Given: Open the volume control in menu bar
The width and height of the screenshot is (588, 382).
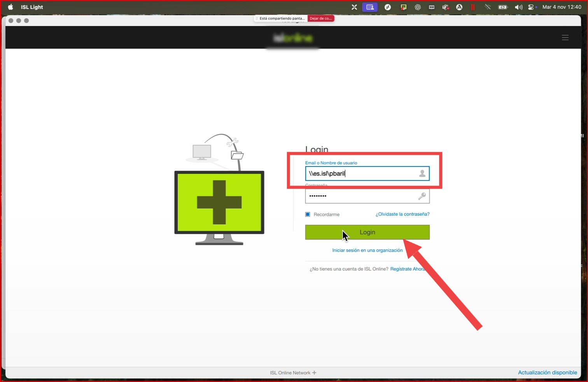Looking at the screenshot, I should (x=518, y=7).
